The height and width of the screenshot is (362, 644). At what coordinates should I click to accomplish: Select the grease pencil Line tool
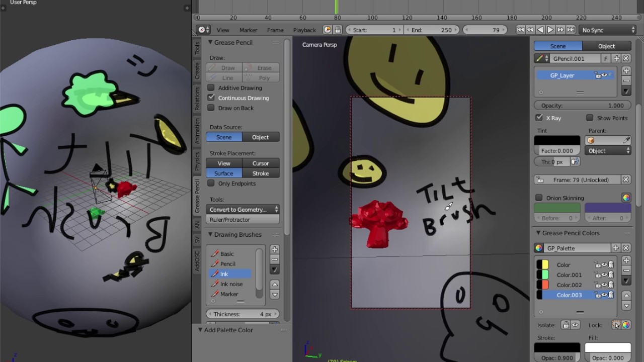[224, 78]
